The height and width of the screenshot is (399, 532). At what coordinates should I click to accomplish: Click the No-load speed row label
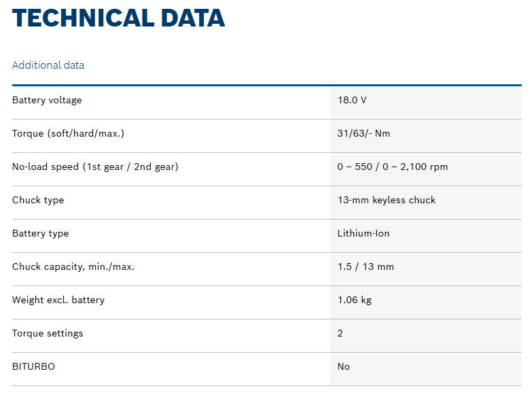tap(95, 167)
